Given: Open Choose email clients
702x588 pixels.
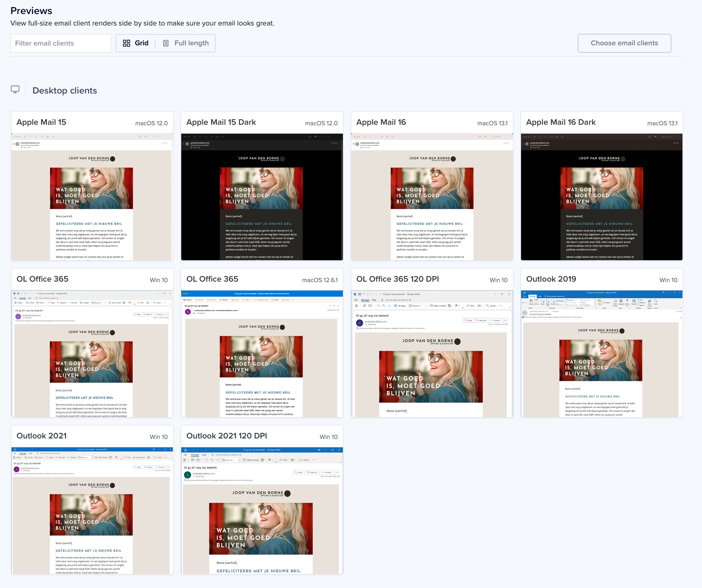Looking at the screenshot, I should coord(624,43).
